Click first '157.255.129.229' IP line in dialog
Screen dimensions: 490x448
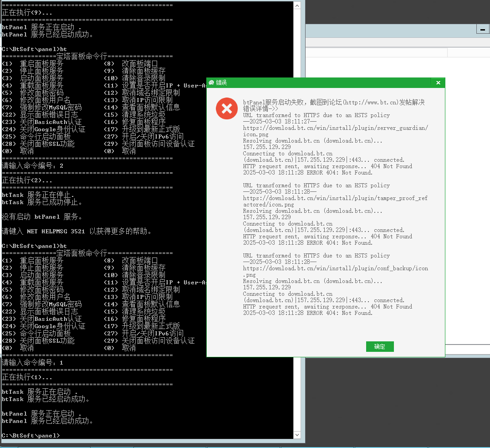pos(267,147)
